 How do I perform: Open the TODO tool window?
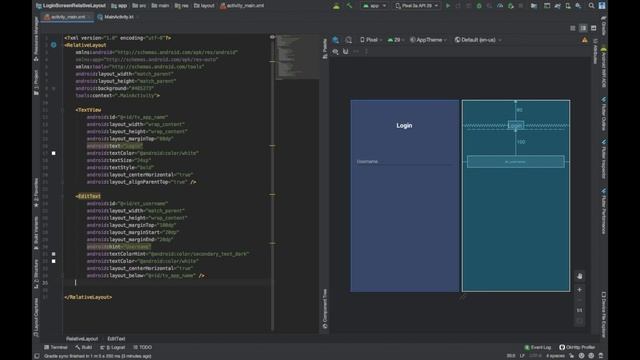point(142,347)
